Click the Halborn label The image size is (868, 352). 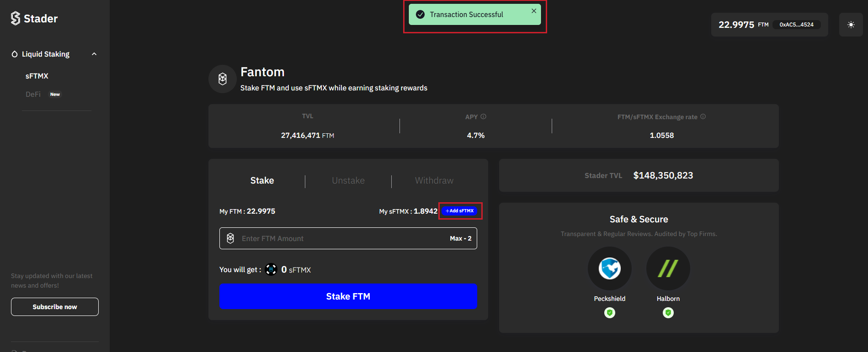point(668,299)
